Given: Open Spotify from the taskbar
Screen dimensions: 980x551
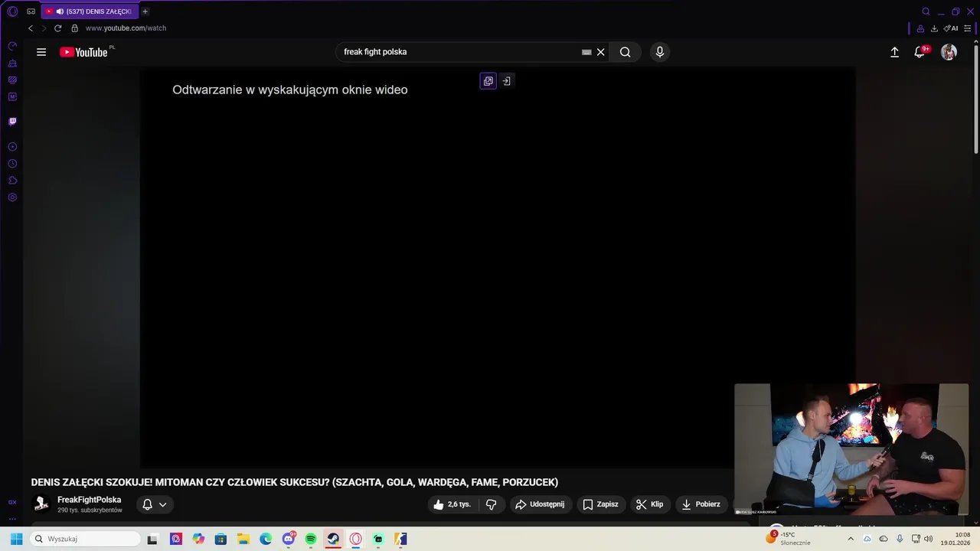Looking at the screenshot, I should [311, 539].
